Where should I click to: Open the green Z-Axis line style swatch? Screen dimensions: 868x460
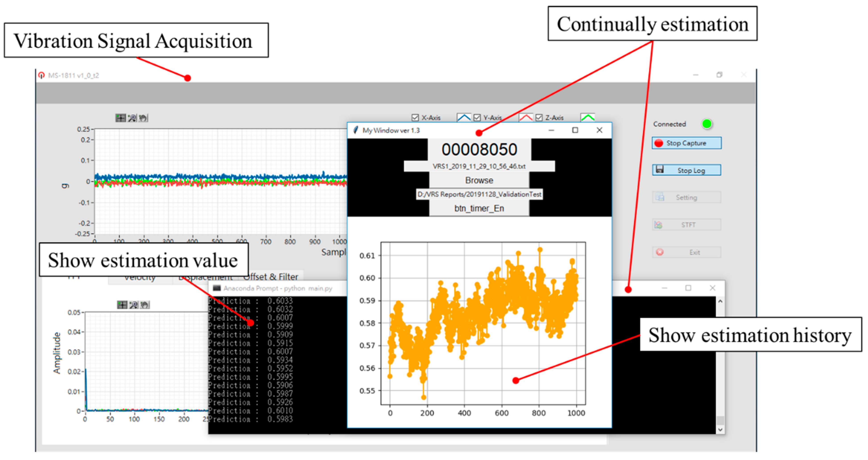[588, 118]
